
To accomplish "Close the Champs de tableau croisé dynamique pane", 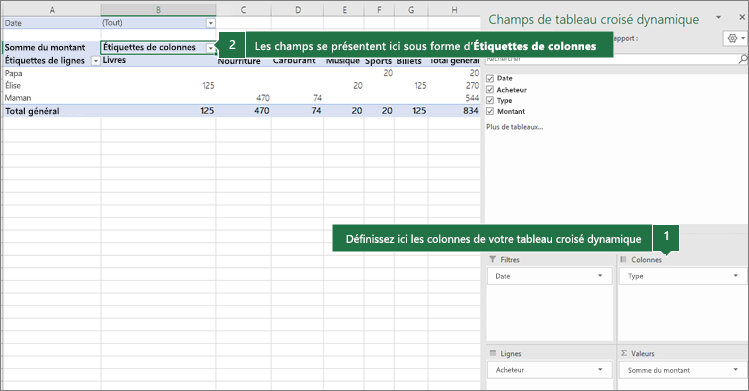I will 742,18.
